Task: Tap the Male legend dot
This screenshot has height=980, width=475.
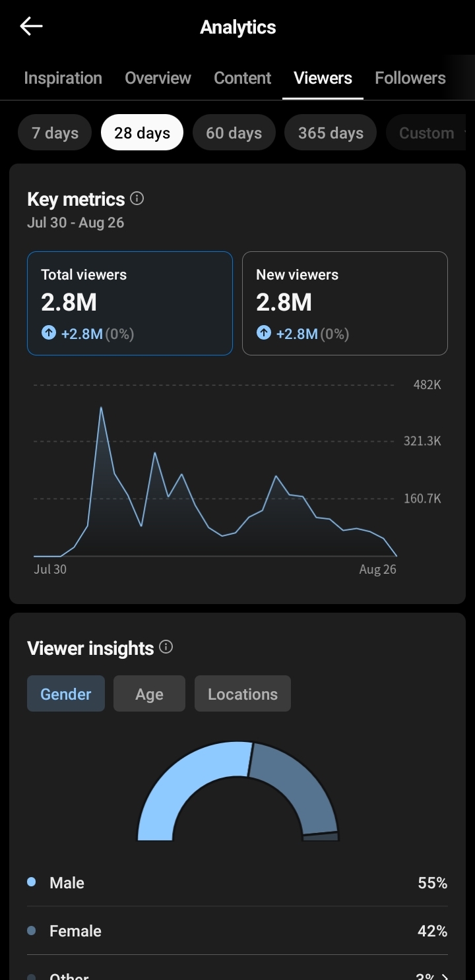Action: pos(31,882)
